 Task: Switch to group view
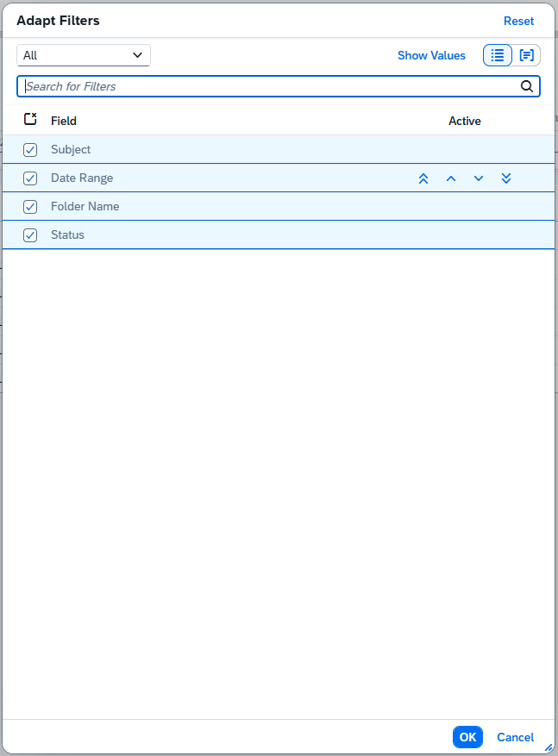pos(526,55)
